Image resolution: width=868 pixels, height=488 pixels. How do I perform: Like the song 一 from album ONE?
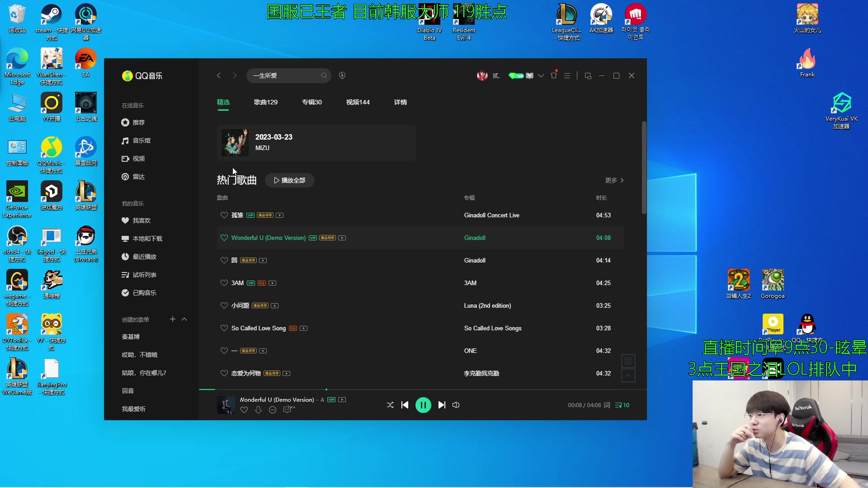pyautogui.click(x=224, y=351)
